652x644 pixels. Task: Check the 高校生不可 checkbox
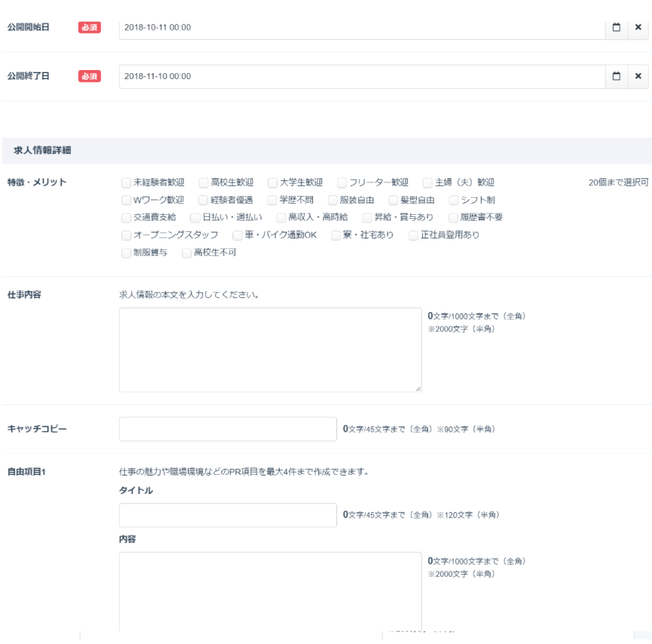click(187, 253)
